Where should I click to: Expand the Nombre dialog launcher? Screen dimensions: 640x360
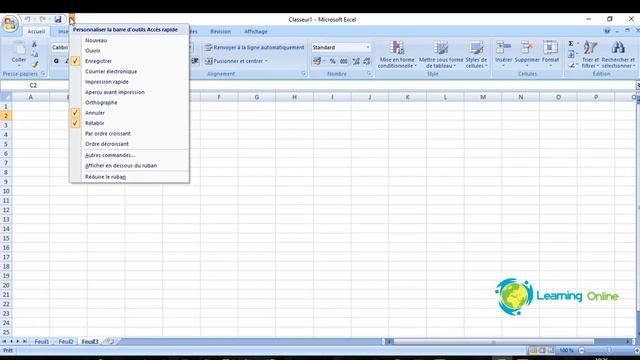[x=369, y=74]
